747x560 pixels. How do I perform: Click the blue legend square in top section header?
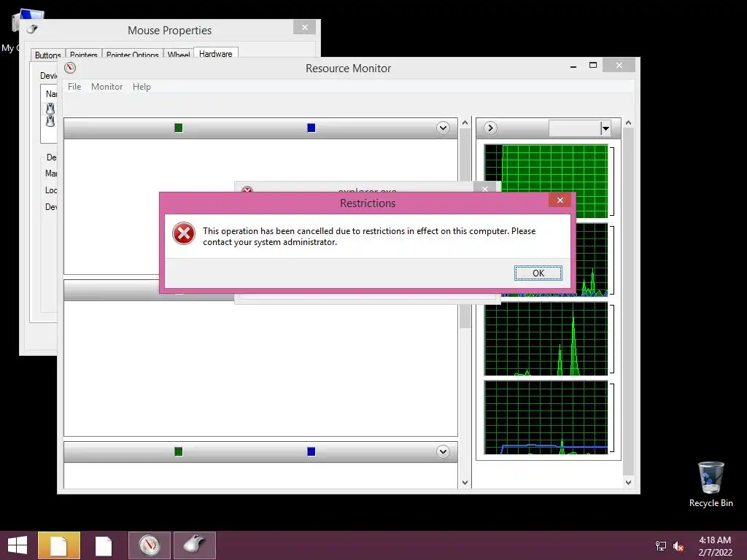click(x=311, y=128)
